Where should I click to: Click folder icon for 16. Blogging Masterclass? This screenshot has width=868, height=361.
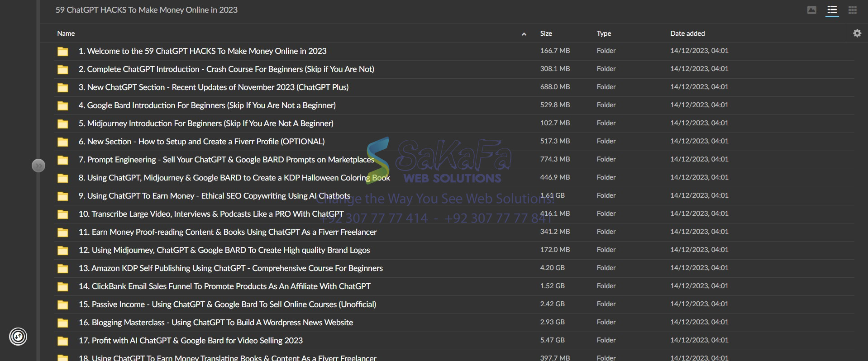click(x=63, y=323)
